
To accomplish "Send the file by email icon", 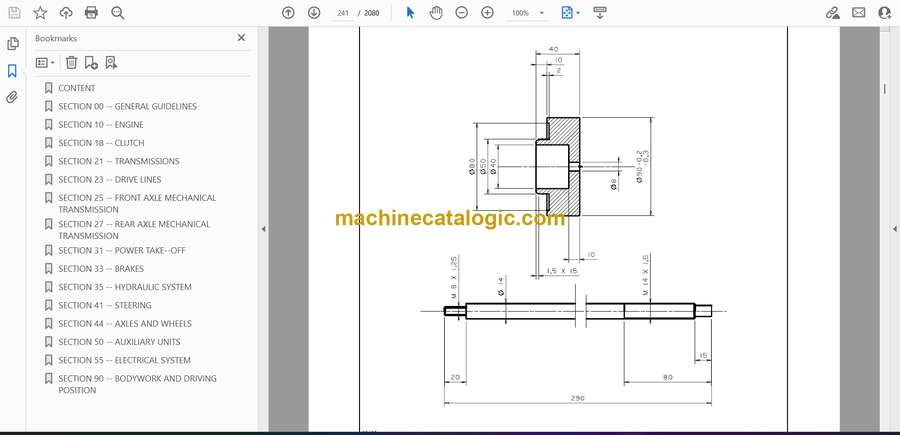I will click(x=859, y=13).
